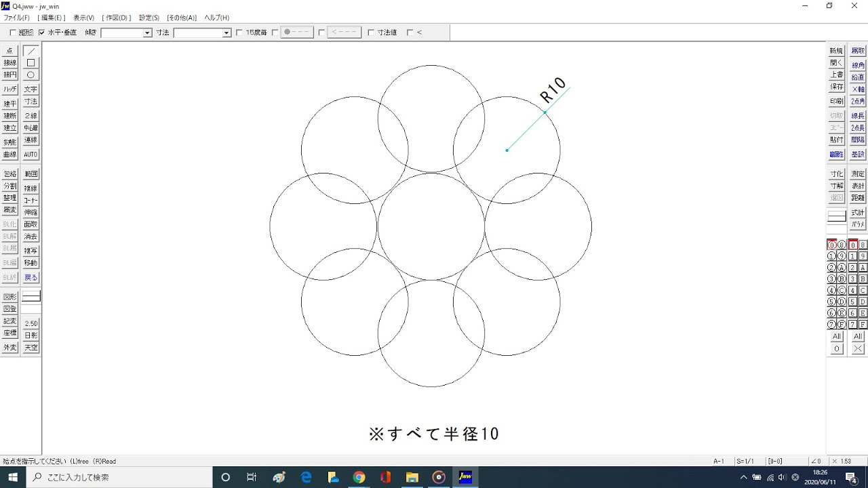
Task: Click 開く open file button
Action: [x=836, y=63]
